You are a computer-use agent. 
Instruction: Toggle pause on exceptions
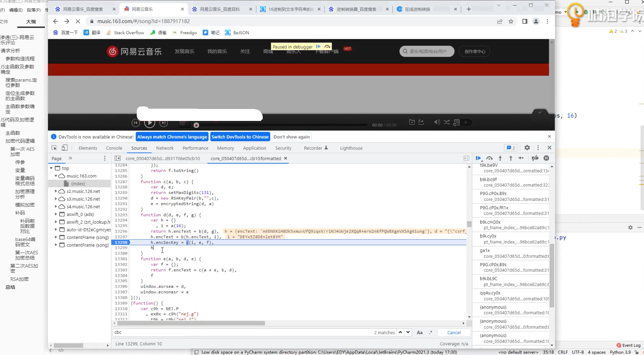pos(546,158)
